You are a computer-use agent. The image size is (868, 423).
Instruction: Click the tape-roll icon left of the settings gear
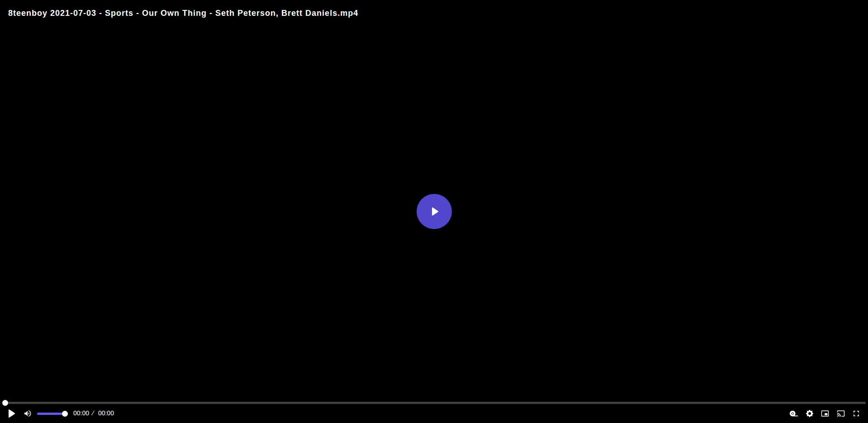[794, 414]
